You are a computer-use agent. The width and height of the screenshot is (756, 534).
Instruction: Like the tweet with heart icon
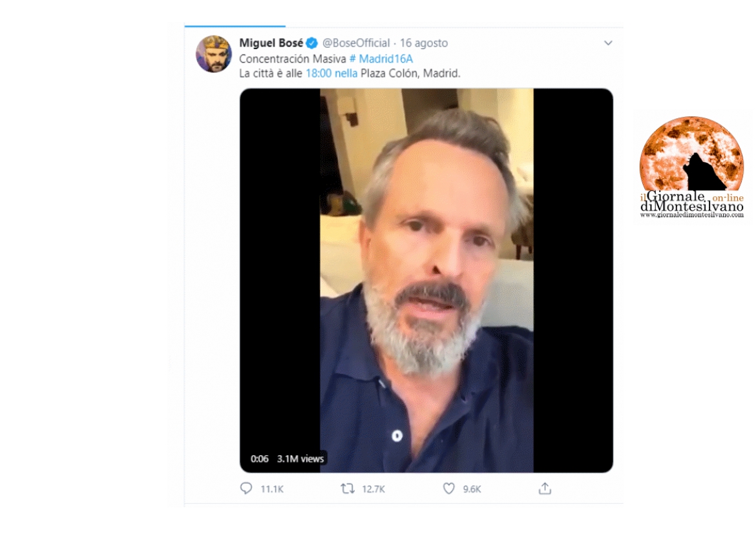tap(448, 489)
